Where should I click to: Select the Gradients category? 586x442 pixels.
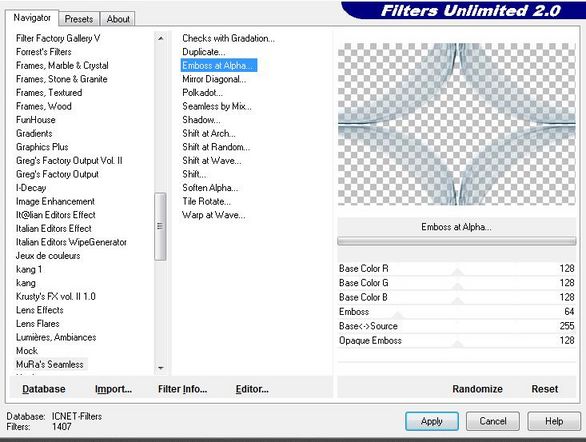[x=34, y=133]
